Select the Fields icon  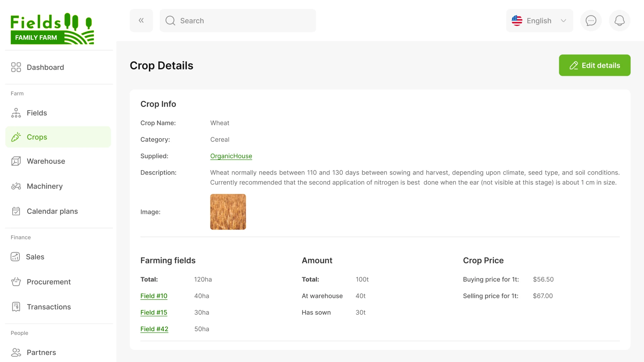pos(16,113)
